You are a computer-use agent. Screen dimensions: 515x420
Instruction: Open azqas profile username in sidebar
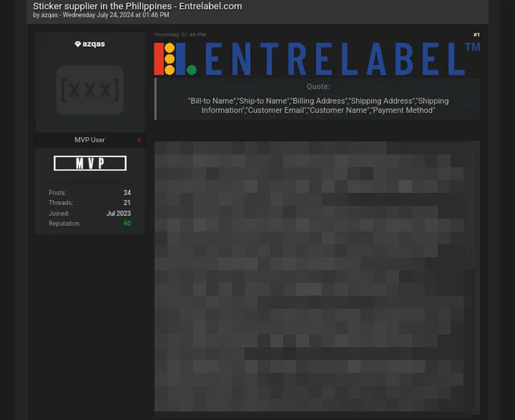[94, 44]
